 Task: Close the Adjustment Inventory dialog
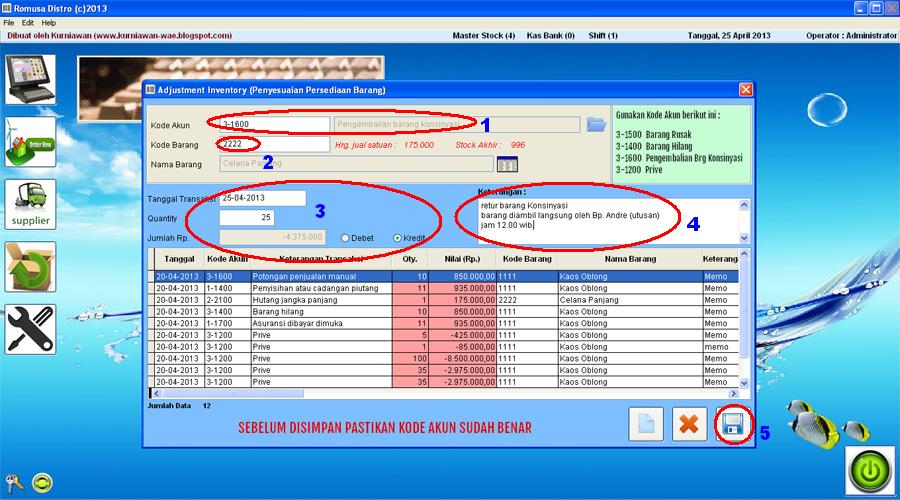tap(746, 90)
